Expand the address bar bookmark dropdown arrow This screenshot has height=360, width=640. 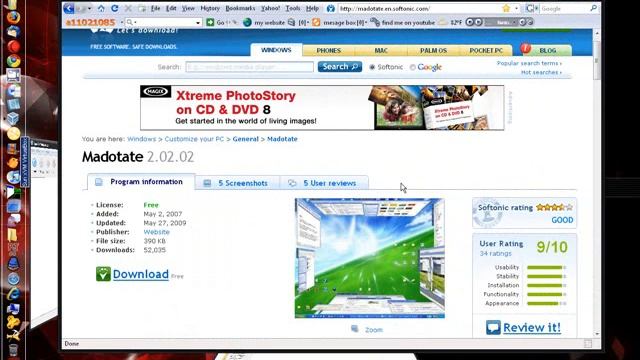tap(516, 8)
